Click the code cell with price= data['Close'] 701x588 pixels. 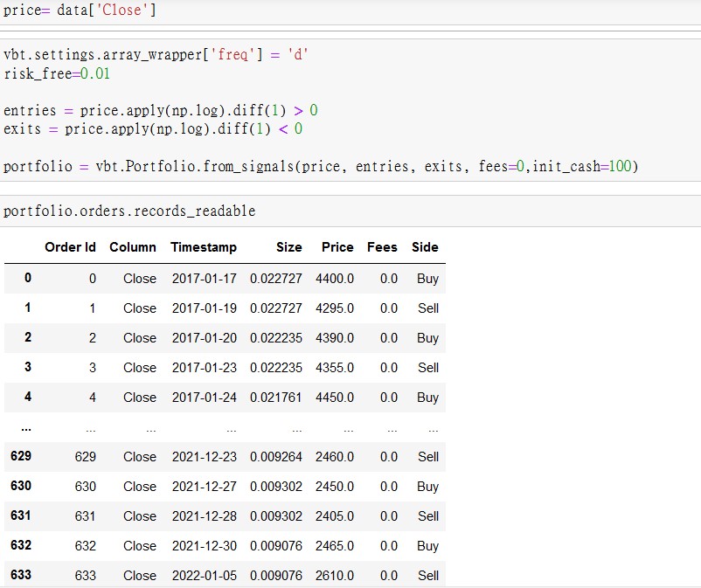click(350, 11)
